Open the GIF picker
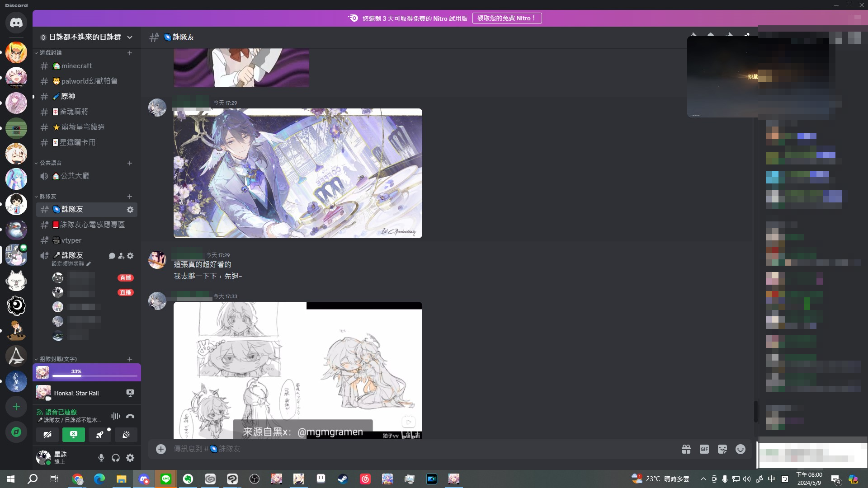 tap(704, 449)
